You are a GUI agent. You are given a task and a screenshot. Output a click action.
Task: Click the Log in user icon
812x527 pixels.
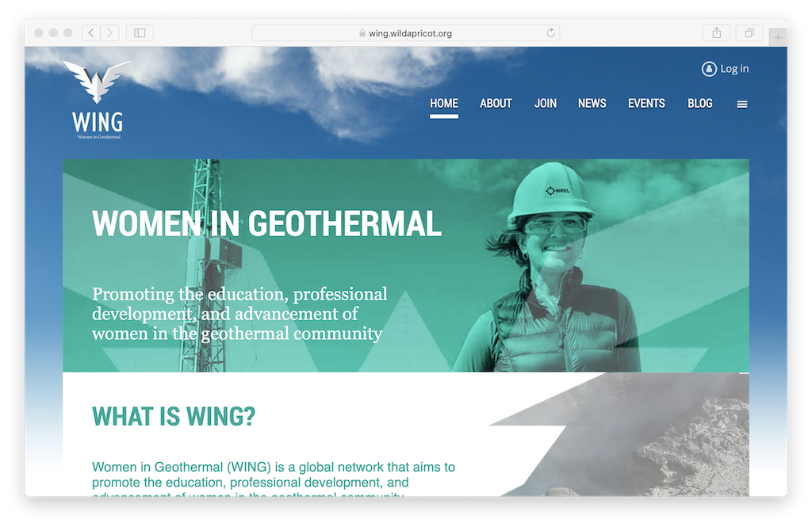[709, 69]
